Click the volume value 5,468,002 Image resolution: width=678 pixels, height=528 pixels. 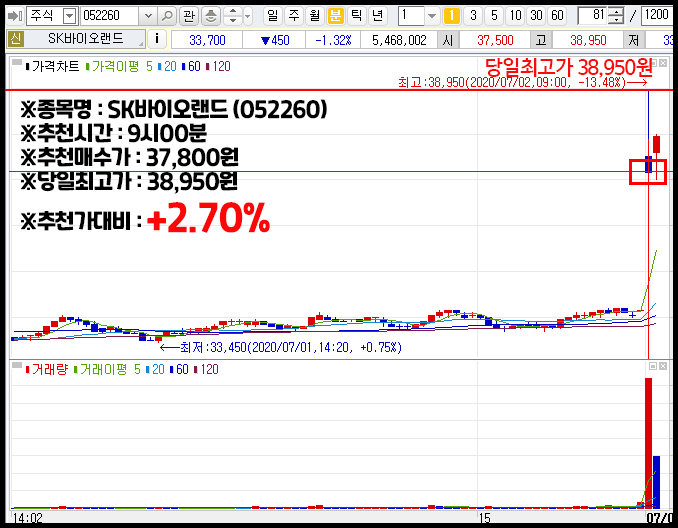pos(399,41)
